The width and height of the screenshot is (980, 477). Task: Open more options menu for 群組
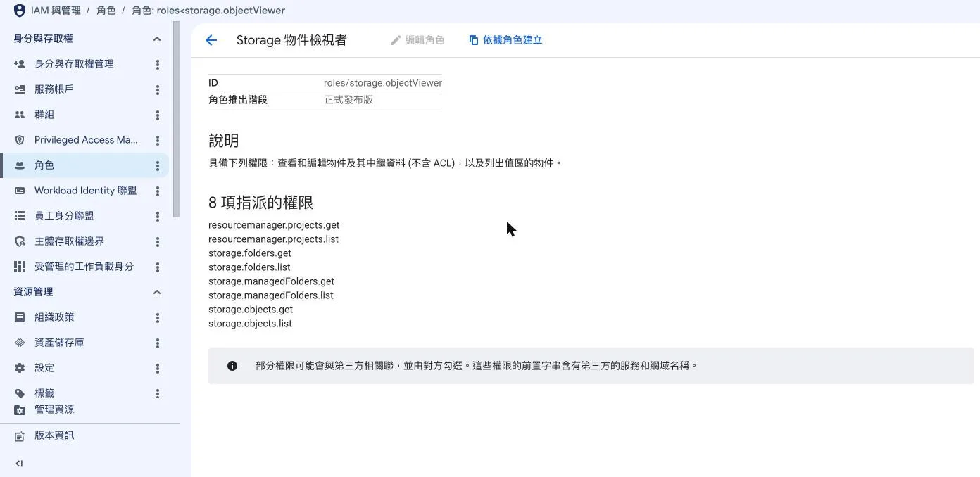click(158, 115)
